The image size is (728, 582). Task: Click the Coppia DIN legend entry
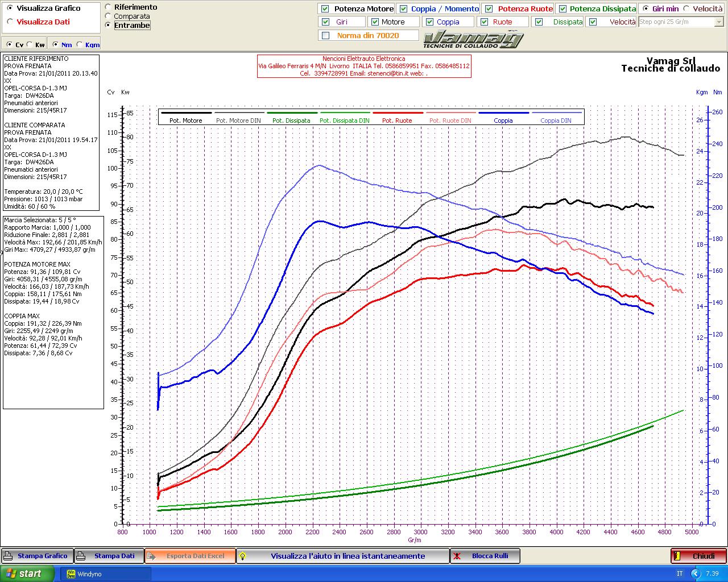point(556,117)
